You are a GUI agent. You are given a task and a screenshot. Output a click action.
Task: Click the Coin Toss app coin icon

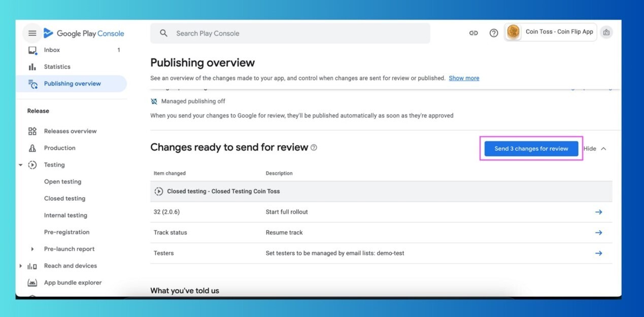[x=514, y=32]
